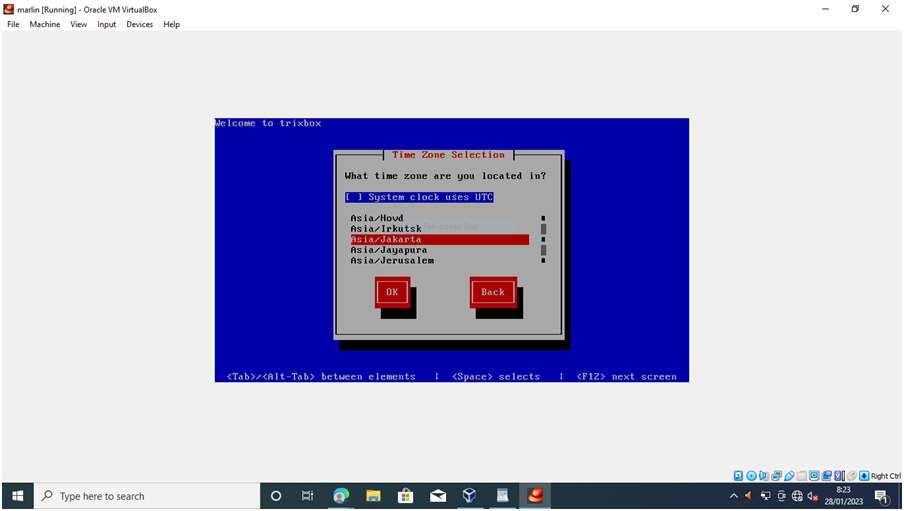Open the Mail app from the taskbar
The width and height of the screenshot is (904, 511).
point(438,496)
